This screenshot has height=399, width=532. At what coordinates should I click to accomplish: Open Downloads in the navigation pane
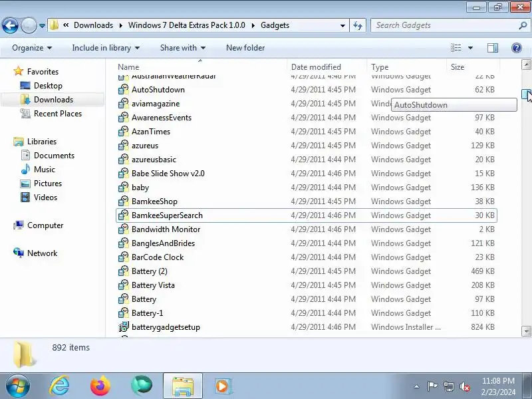(54, 99)
